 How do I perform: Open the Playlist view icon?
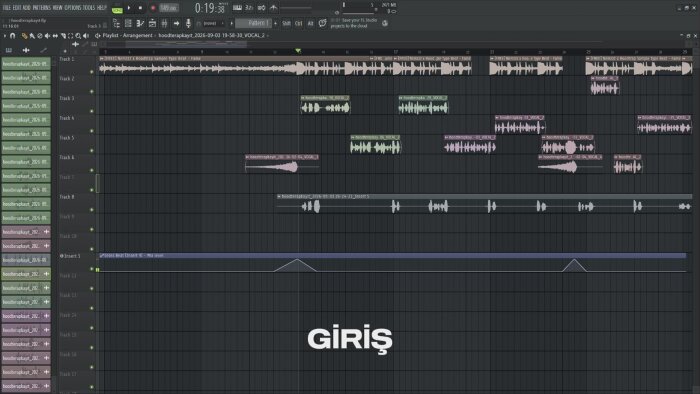pos(117,23)
